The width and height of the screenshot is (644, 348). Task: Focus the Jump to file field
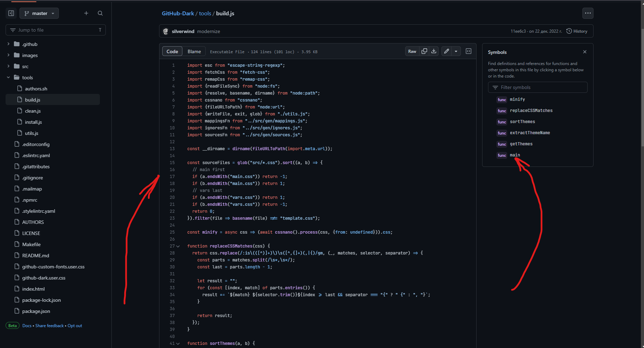point(56,30)
